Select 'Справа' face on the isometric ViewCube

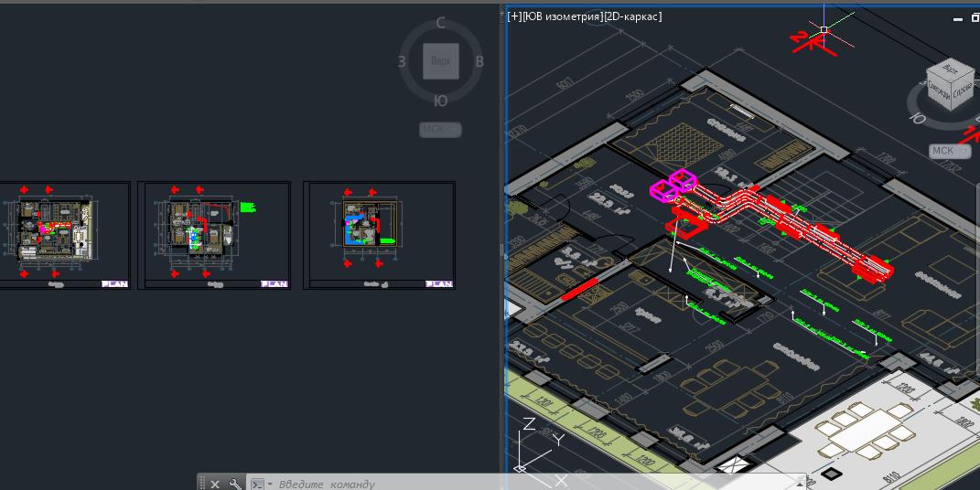[962, 91]
